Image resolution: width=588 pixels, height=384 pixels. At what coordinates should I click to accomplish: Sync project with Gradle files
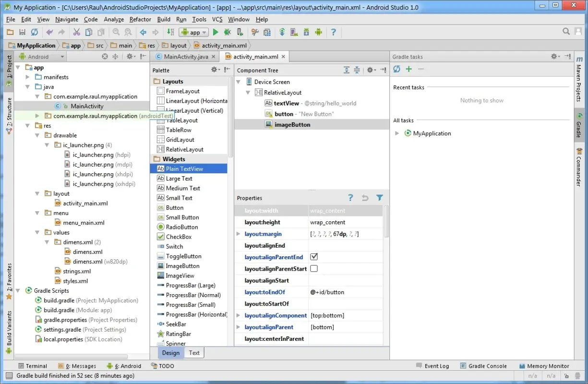click(282, 32)
